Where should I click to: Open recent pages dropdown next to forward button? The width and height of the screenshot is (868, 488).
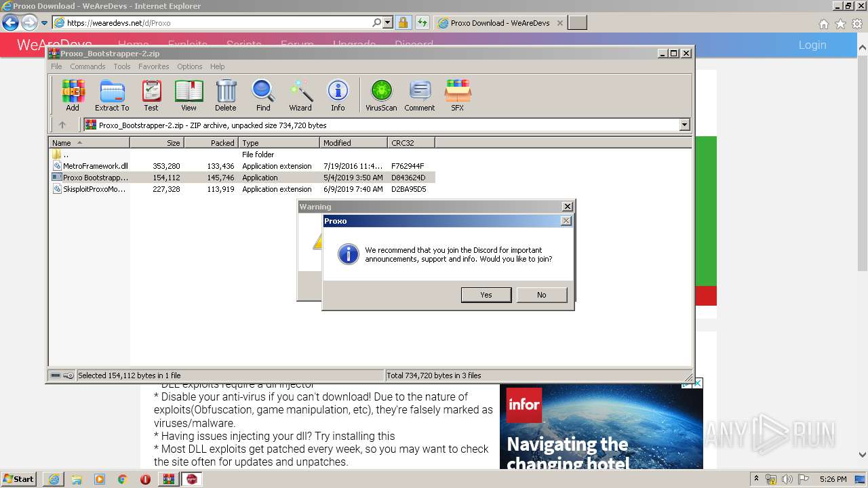click(x=44, y=23)
